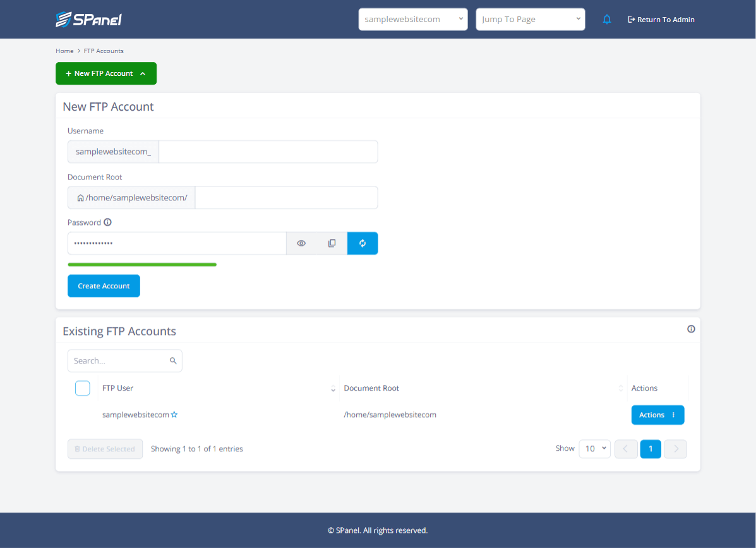The height and width of the screenshot is (548, 756).
Task: Return To Admin from the top bar
Action: click(x=661, y=19)
